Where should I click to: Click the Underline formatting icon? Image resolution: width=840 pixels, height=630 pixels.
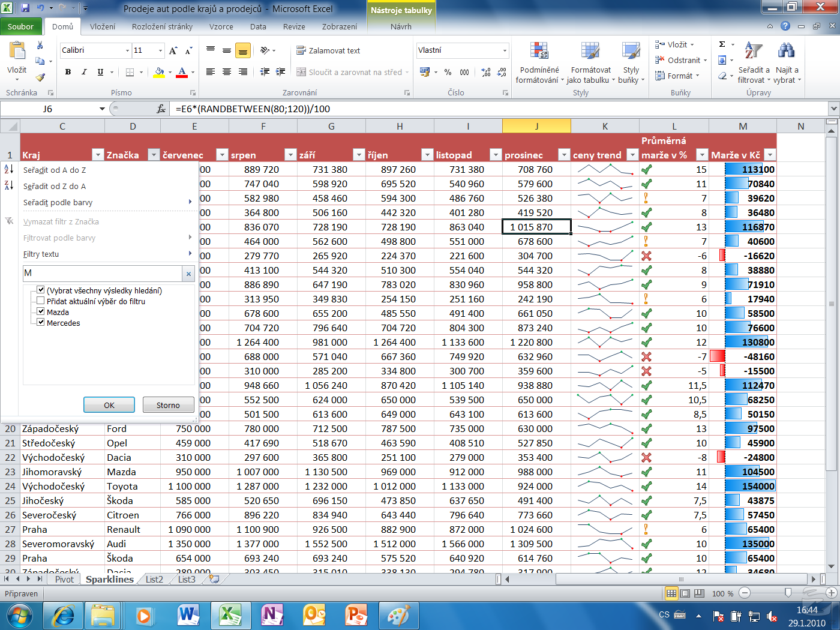pos(100,72)
